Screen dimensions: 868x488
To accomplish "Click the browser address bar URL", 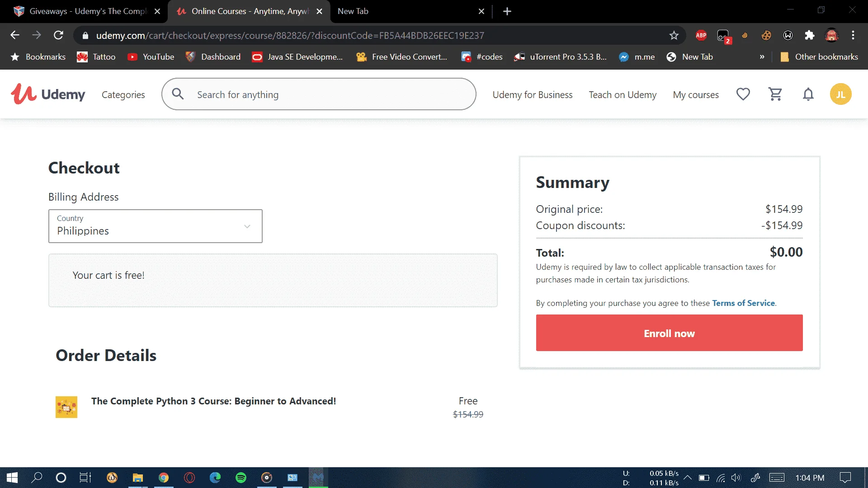I will 290,35.
